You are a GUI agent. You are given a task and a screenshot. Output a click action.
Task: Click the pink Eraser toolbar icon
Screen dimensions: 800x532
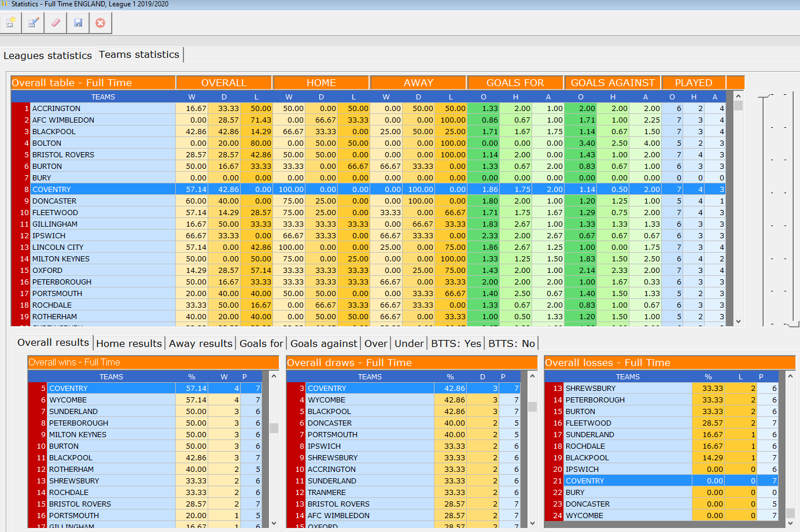[x=56, y=23]
